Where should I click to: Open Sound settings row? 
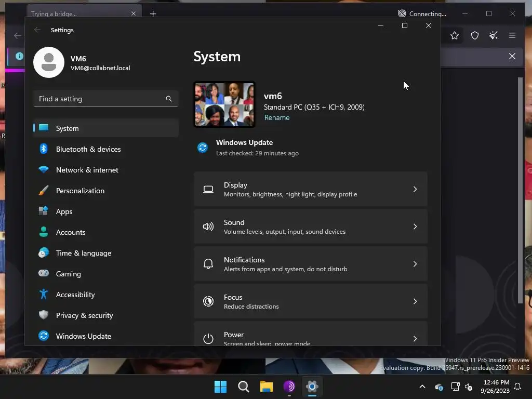click(x=311, y=227)
